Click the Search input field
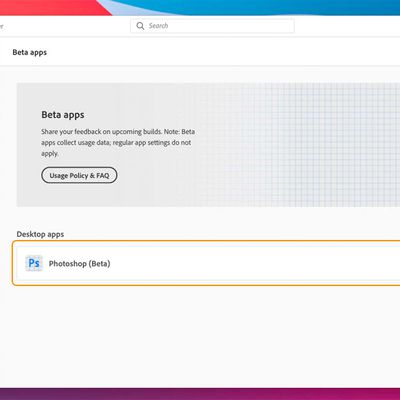This screenshot has width=400, height=400. coord(212,26)
